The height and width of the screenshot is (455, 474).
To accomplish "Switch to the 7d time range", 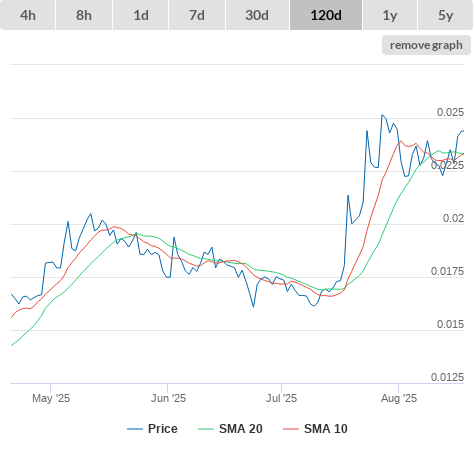I will tap(197, 15).
